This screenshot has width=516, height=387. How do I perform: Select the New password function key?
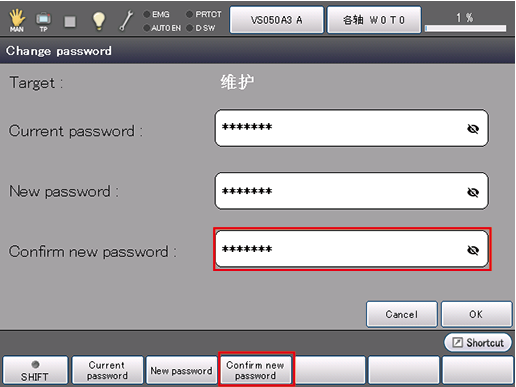[181, 370]
